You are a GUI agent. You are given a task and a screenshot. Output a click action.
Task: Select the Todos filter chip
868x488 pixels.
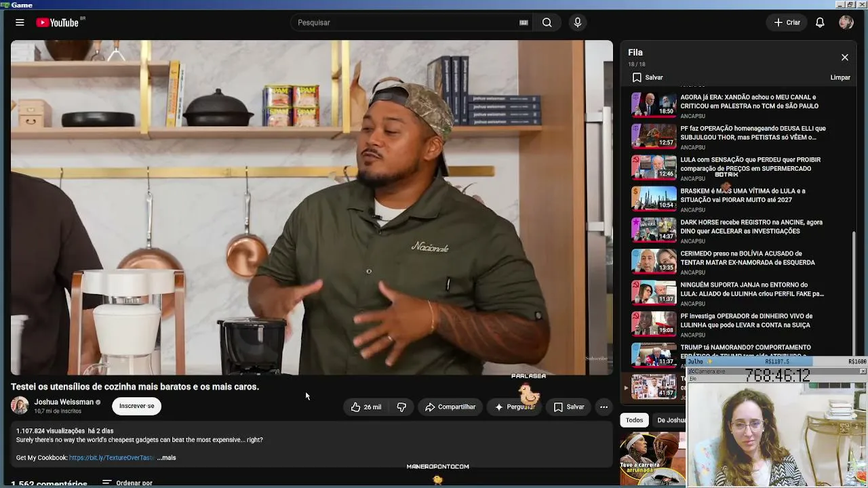[634, 420]
